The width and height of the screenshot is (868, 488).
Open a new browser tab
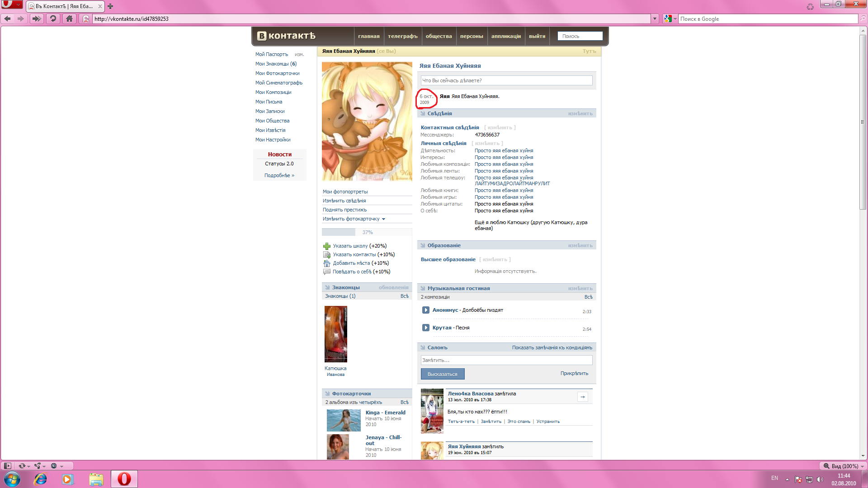tap(110, 6)
